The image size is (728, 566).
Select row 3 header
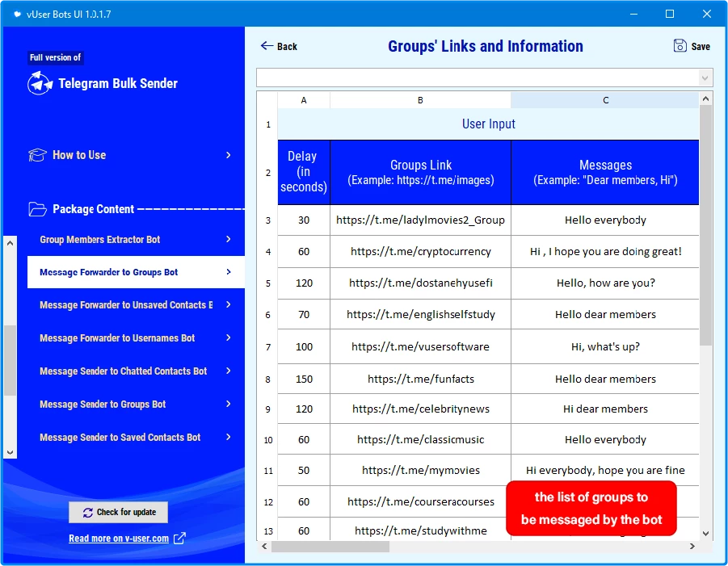click(x=268, y=220)
